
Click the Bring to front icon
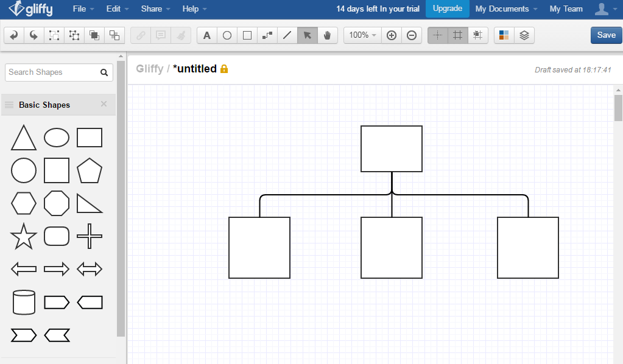point(94,35)
